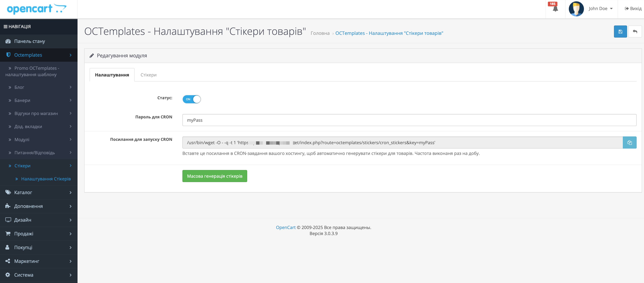Select the Налаштування tab
Image resolution: width=644 pixels, height=283 pixels.
112,75
